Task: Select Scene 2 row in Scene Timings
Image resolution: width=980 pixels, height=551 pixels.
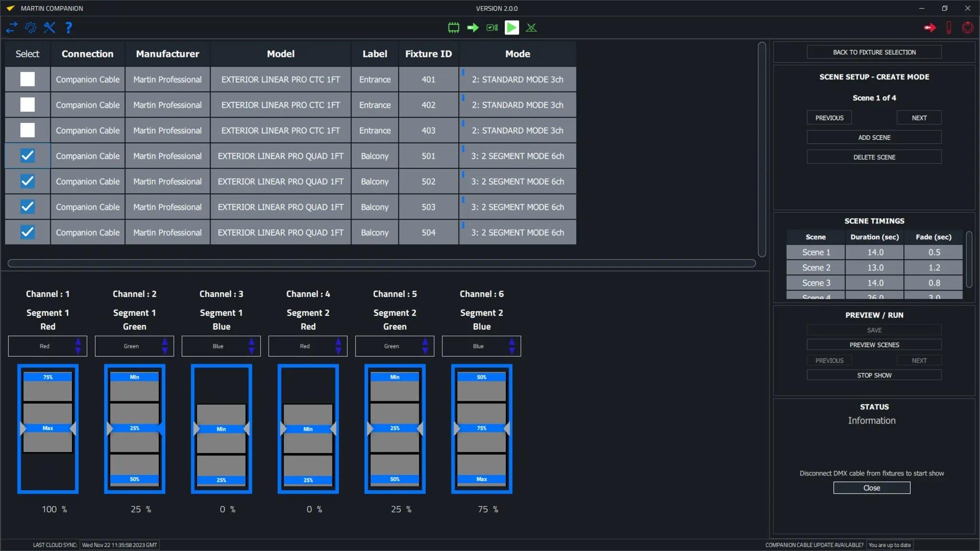Action: [874, 268]
